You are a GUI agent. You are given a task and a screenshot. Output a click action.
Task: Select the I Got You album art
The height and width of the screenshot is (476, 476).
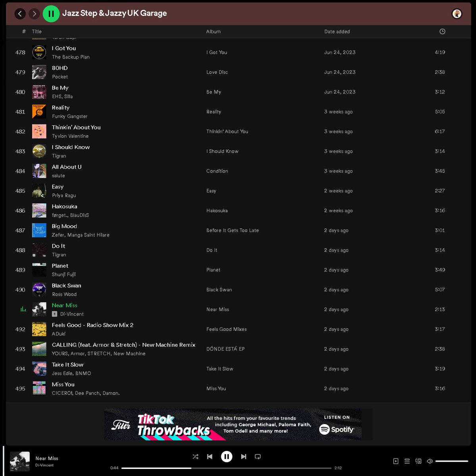tap(39, 52)
